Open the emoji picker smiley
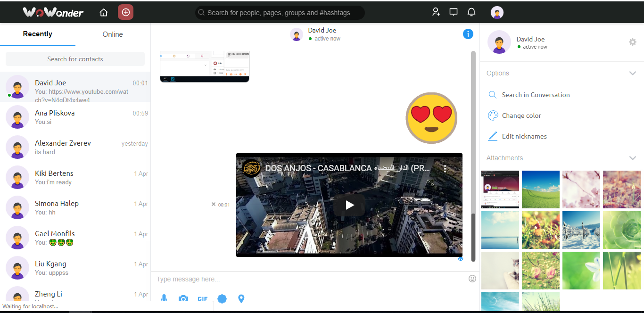The image size is (644, 313). [x=472, y=279]
